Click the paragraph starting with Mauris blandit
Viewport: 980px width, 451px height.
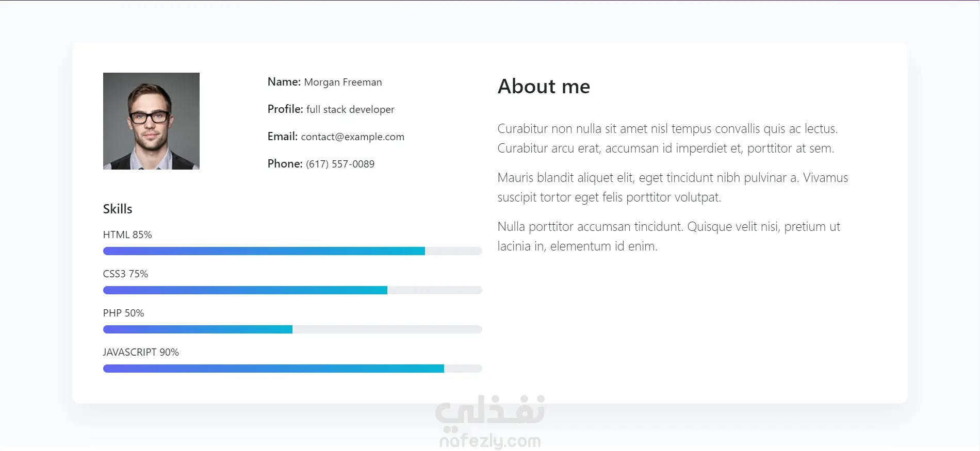pyautogui.click(x=673, y=187)
